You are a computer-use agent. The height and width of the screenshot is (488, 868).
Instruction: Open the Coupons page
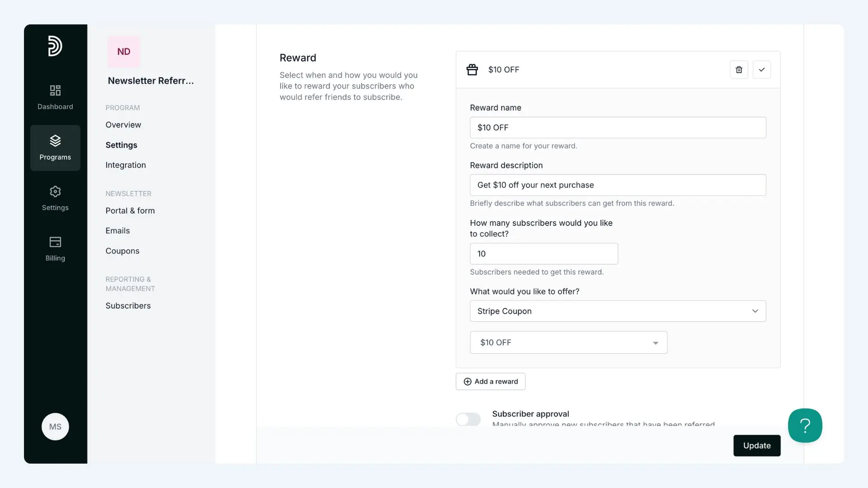tap(122, 251)
